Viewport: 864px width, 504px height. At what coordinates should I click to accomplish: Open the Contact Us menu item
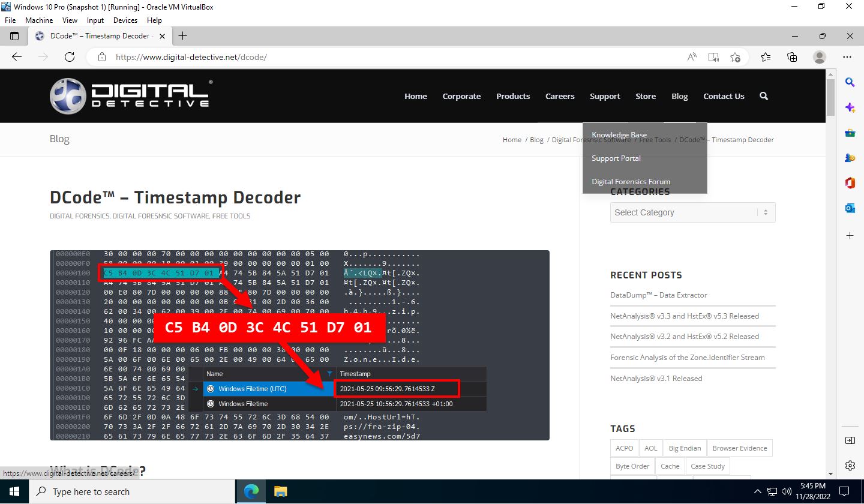(724, 96)
